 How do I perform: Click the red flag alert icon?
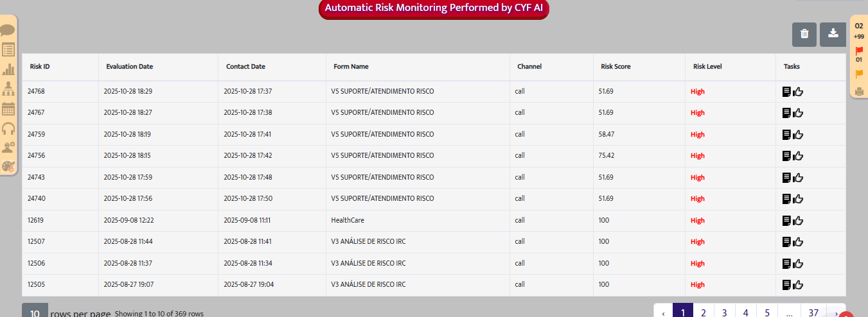point(859,51)
